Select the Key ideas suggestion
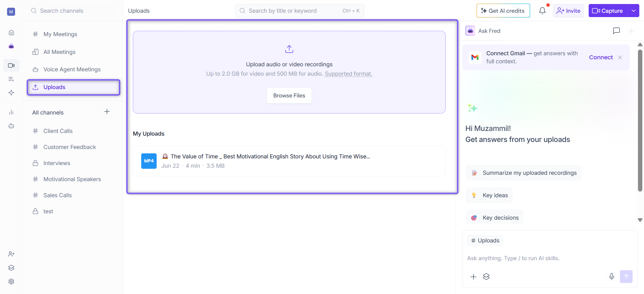 coord(489,195)
